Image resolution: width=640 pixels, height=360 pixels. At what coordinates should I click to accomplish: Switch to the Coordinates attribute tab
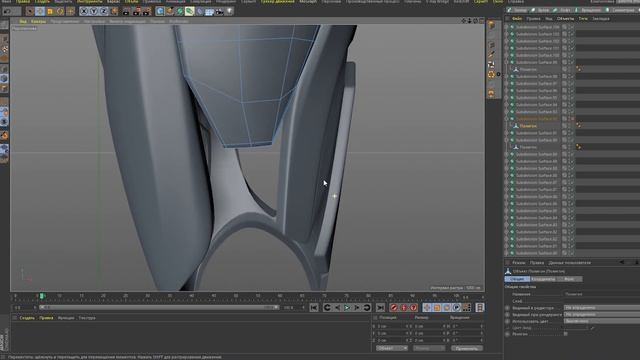click(x=543, y=279)
